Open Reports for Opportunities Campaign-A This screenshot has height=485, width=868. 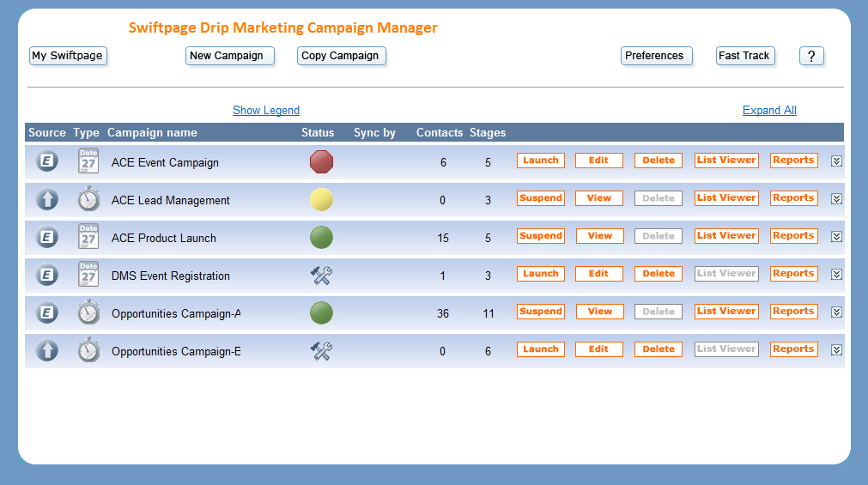click(794, 312)
